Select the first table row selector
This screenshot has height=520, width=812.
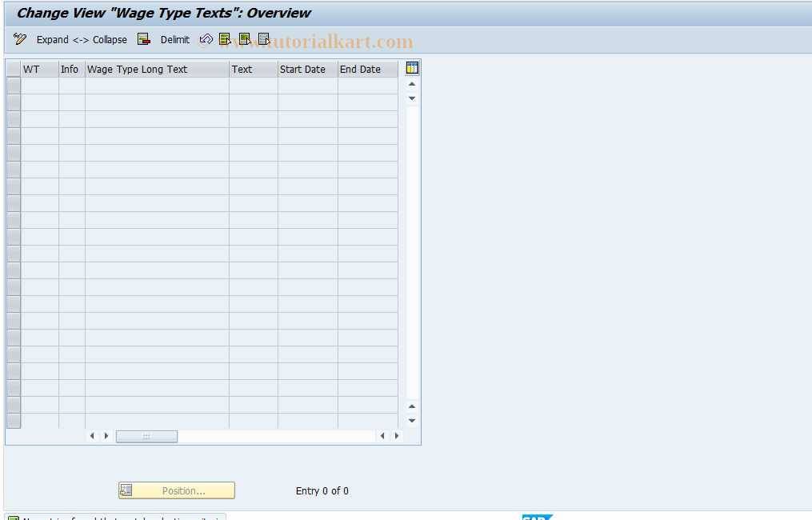[14, 86]
